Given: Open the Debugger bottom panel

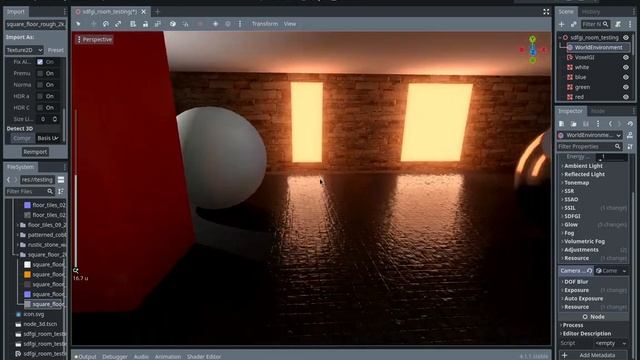Looking at the screenshot, I should click(x=115, y=356).
